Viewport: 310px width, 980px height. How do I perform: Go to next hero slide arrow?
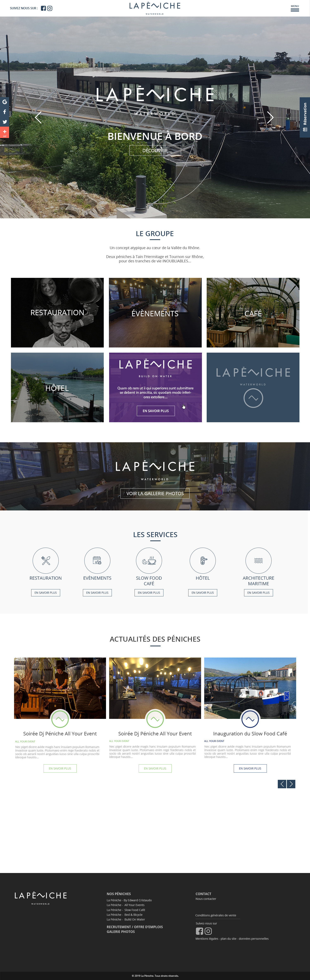[270, 118]
